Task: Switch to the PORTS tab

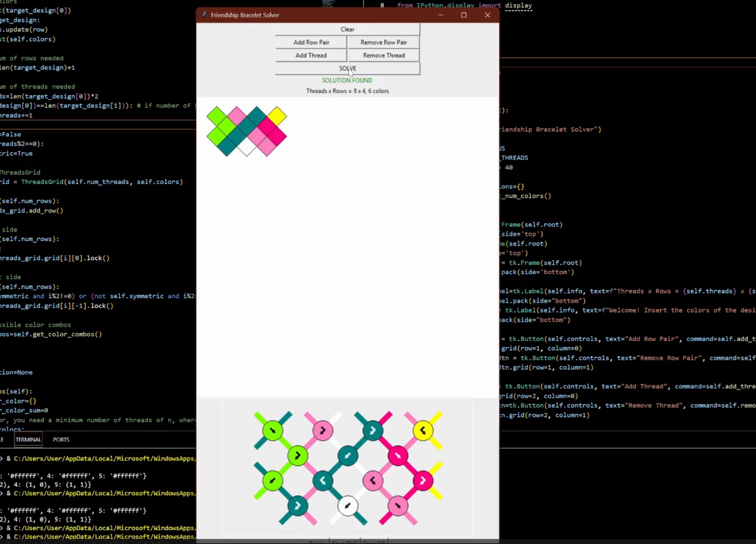Action: [61, 439]
